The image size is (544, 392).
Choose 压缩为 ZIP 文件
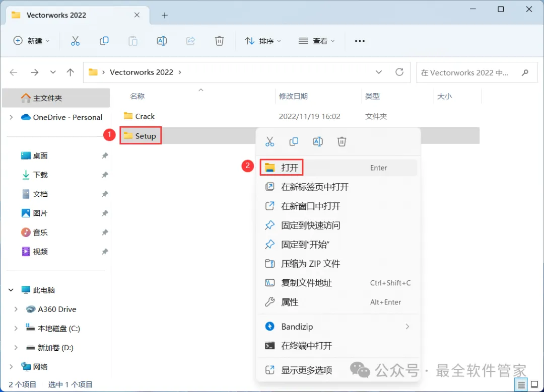point(338,264)
